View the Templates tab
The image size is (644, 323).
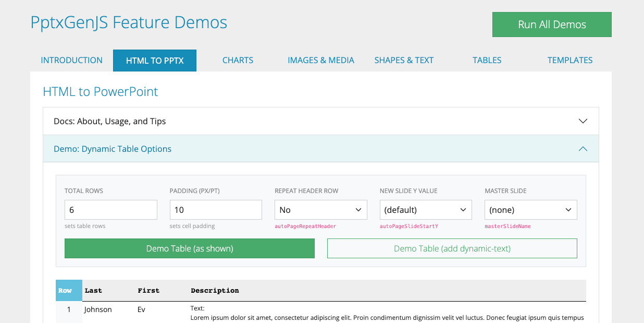[x=569, y=60]
